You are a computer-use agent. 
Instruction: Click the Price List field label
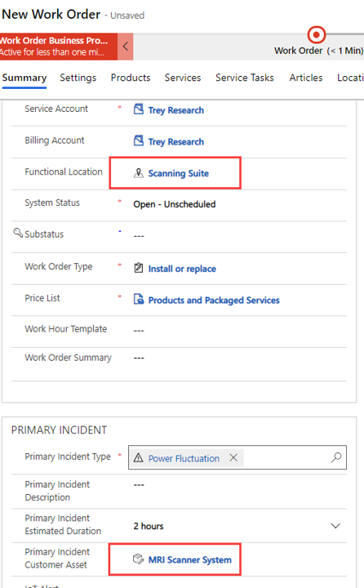click(x=42, y=298)
